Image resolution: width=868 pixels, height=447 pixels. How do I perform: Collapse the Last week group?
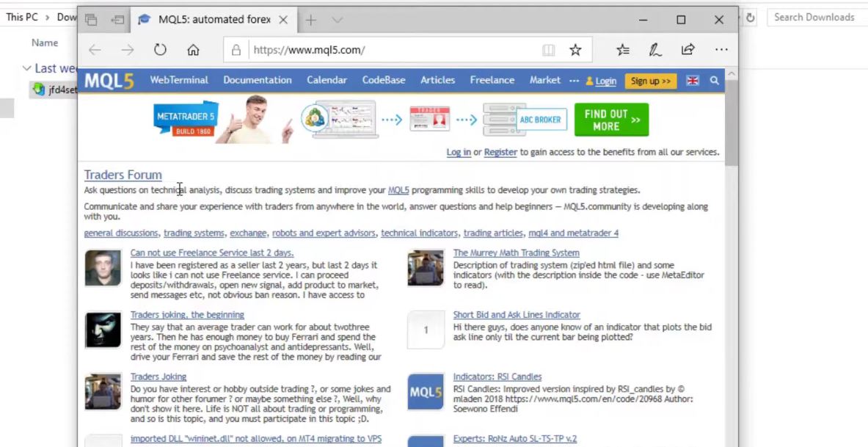(27, 68)
